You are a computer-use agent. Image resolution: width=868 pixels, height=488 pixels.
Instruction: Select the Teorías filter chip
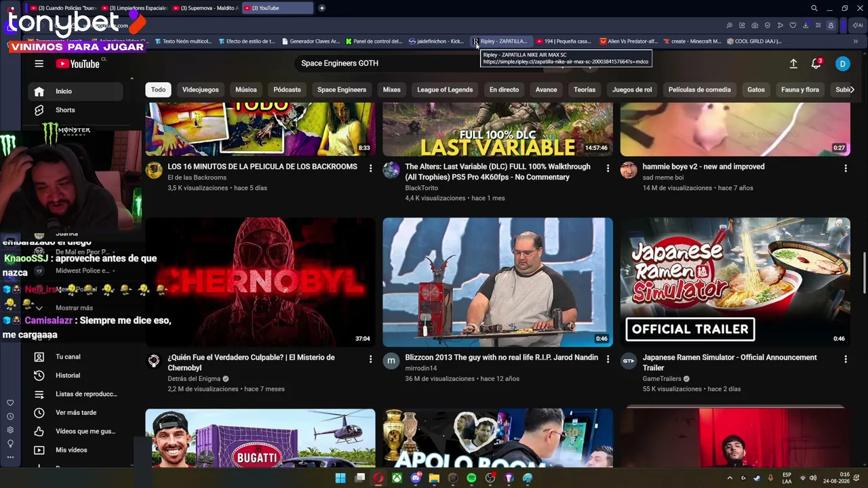[585, 89]
